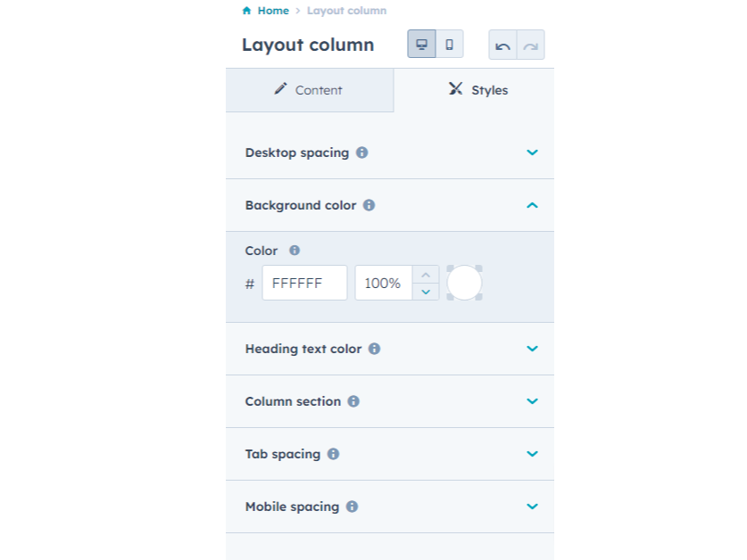Viewport: 747px width, 560px height.
Task: Click the up arrow to increase opacity
Action: 426,275
